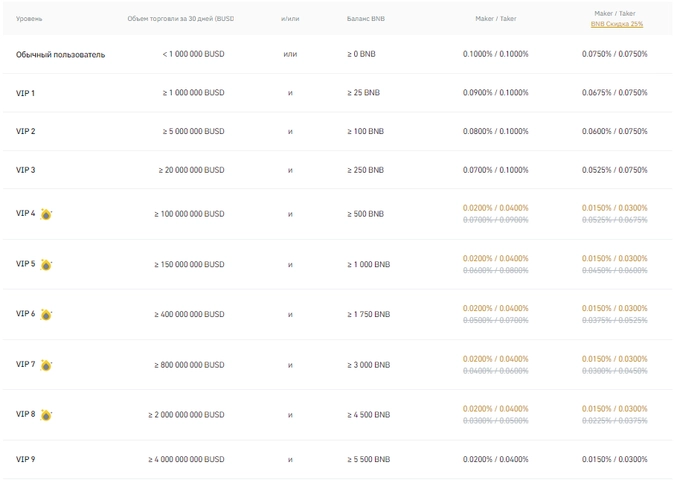674x480 pixels.
Task: Click the '≥ 250 BNB' balance cell
Action: 365,170
